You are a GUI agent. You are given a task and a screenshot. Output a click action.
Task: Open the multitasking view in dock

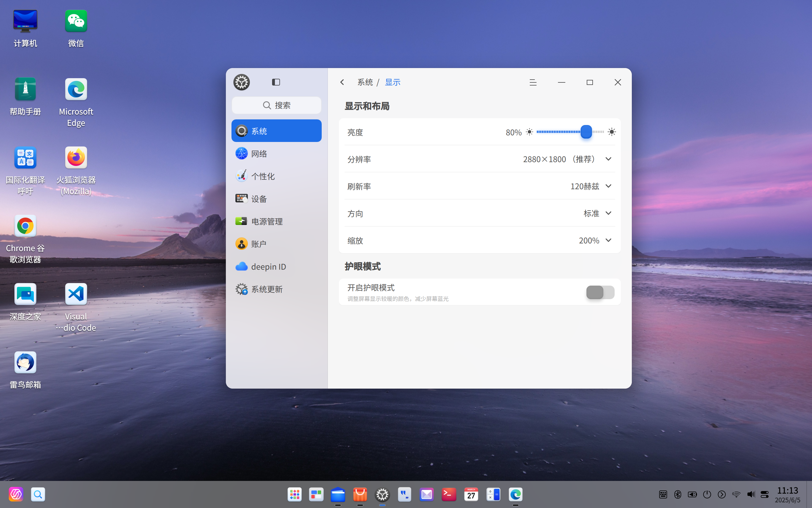(316, 494)
